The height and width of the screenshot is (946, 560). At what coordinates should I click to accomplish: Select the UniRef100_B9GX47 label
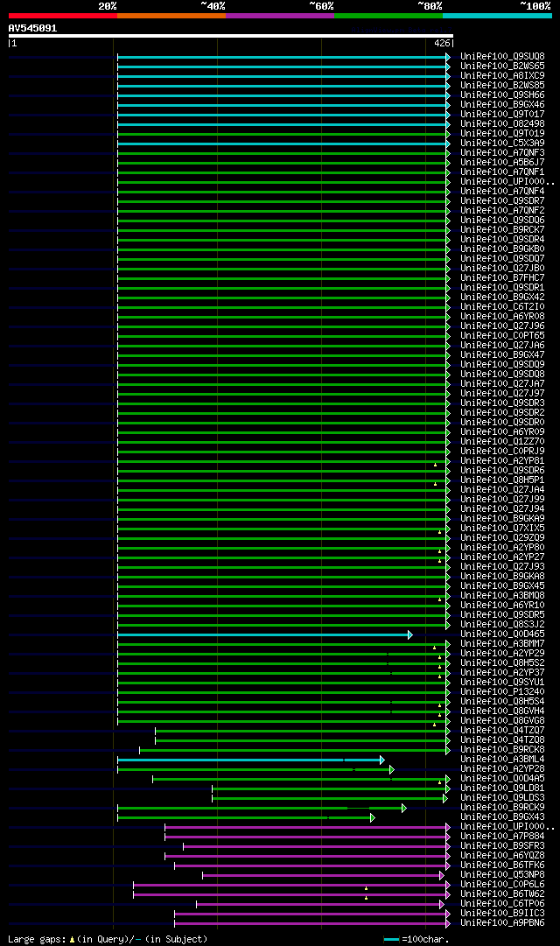coord(502,355)
